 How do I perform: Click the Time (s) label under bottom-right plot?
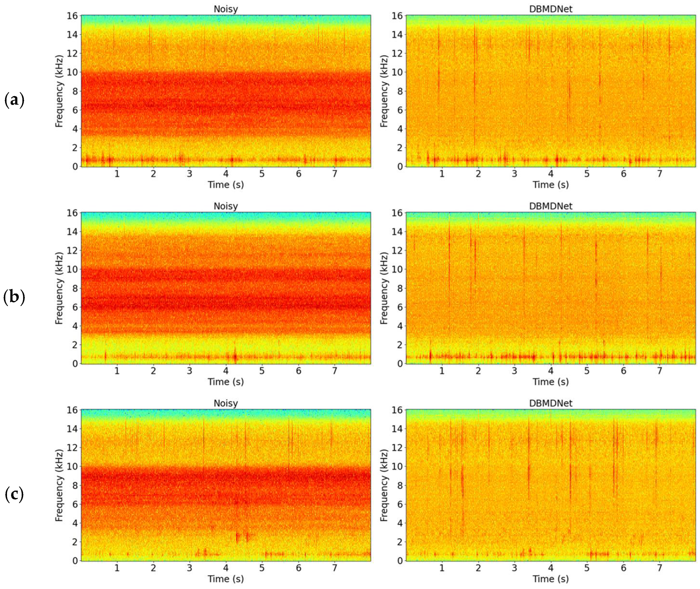click(x=550, y=579)
